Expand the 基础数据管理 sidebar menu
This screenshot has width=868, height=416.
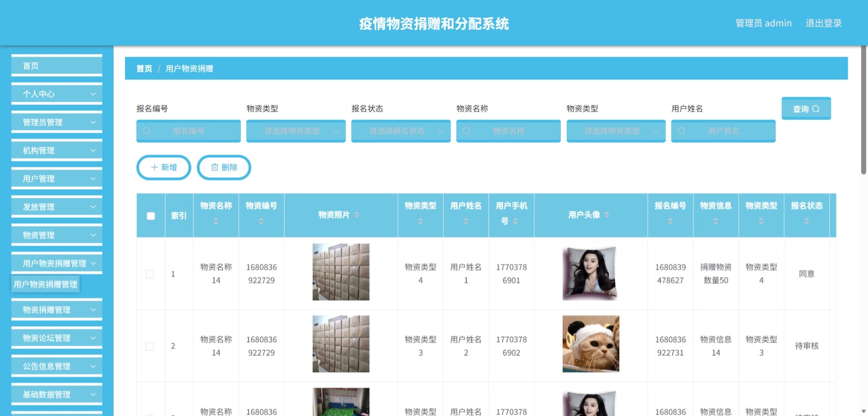tap(57, 394)
